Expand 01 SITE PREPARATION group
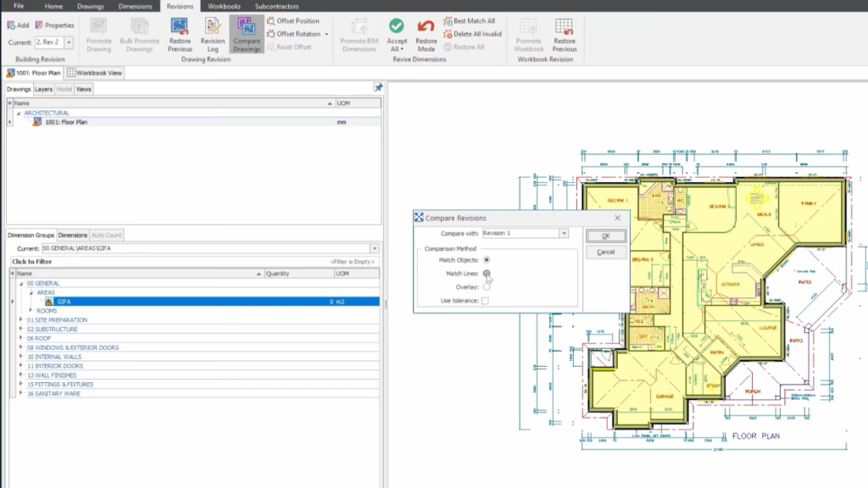This screenshot has width=868, height=488. (21, 319)
